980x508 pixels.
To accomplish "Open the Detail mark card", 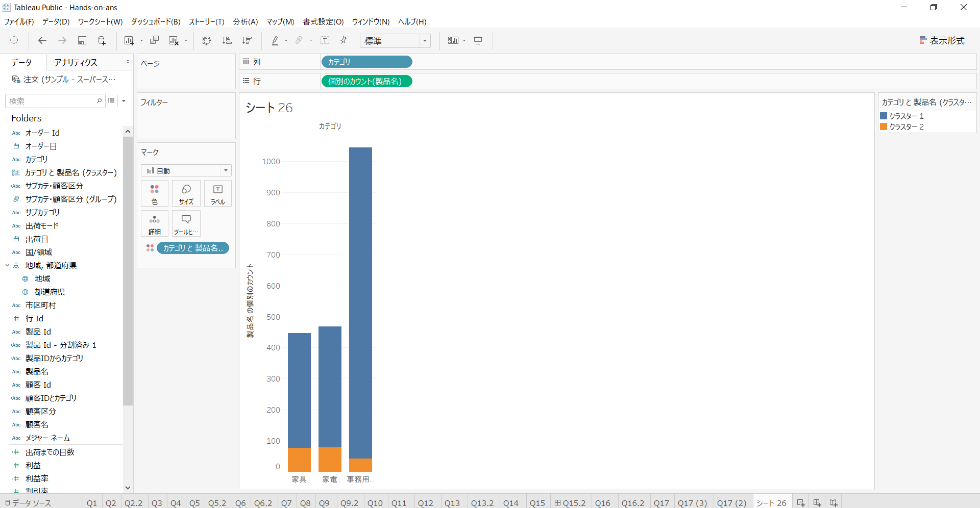I will tap(155, 224).
